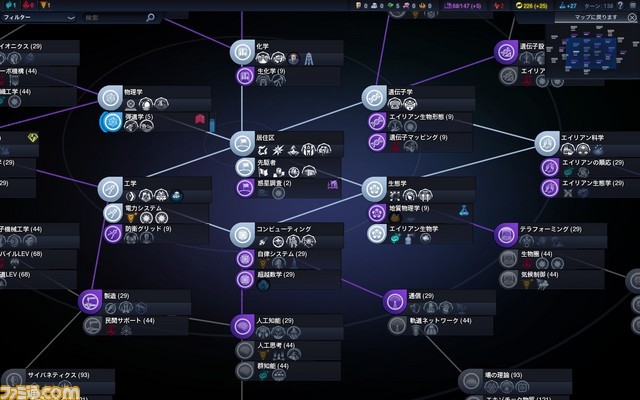
Task: Click the サイバネティクス (93) label
Action: (x=58, y=375)
